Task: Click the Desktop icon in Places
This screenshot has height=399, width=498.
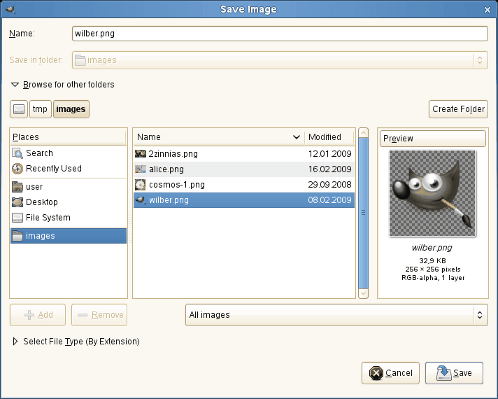Action: pyautogui.click(x=17, y=202)
